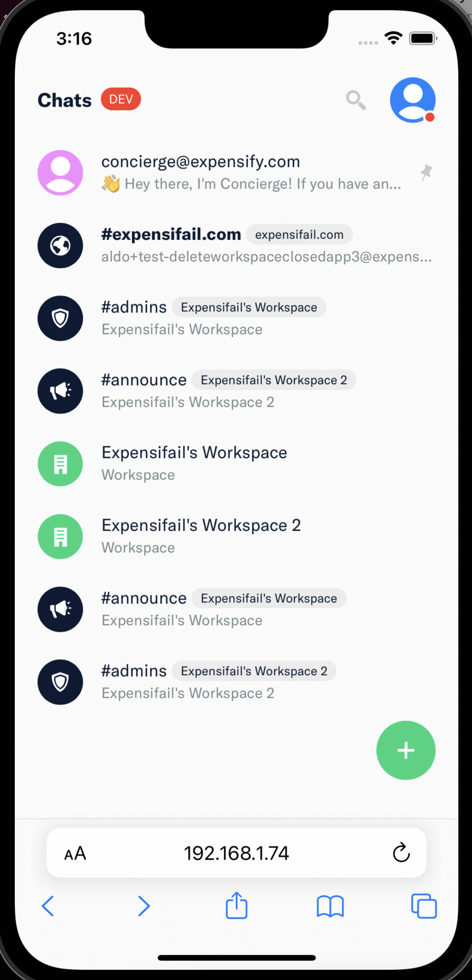Go forward in Safari
The width and height of the screenshot is (472, 980).
click(144, 906)
